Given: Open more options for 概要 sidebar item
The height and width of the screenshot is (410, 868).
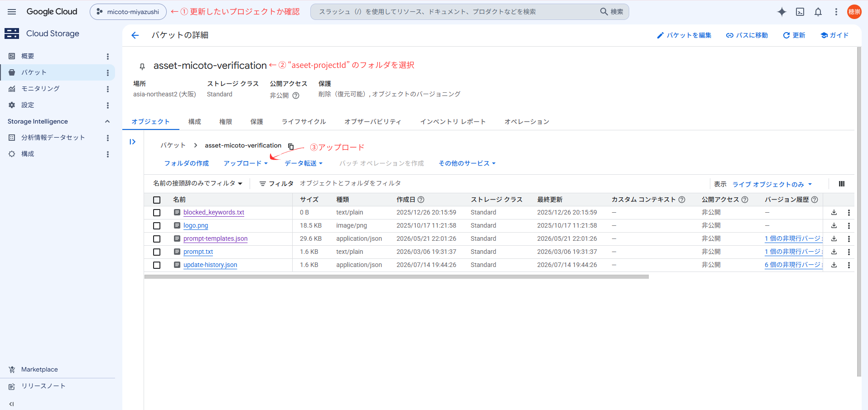Looking at the screenshot, I should (108, 57).
